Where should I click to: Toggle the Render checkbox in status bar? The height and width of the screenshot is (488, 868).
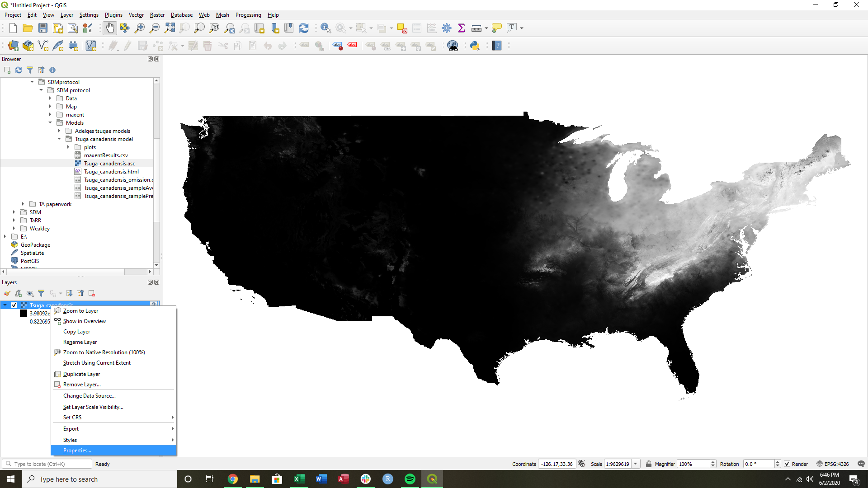787,464
